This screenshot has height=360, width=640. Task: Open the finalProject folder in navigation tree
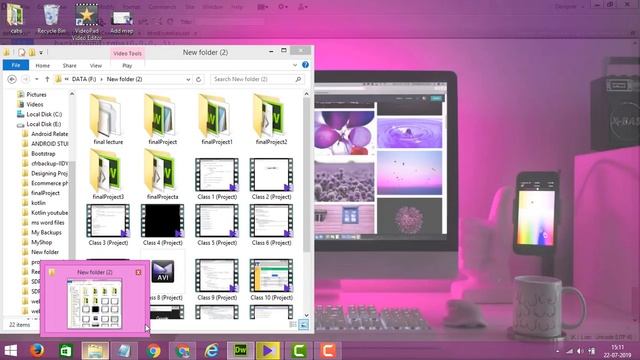point(45,193)
